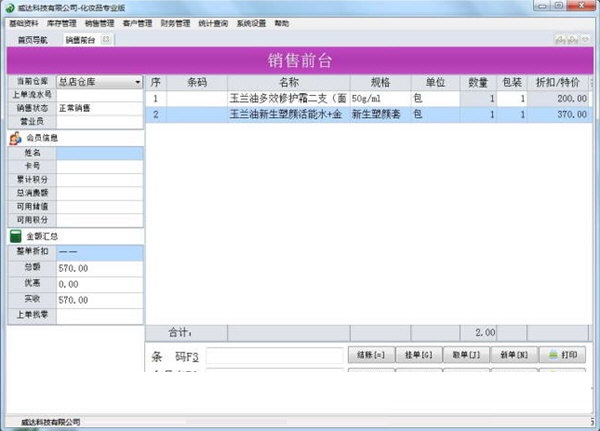Click the 整单折扣 value field

(x=100, y=252)
